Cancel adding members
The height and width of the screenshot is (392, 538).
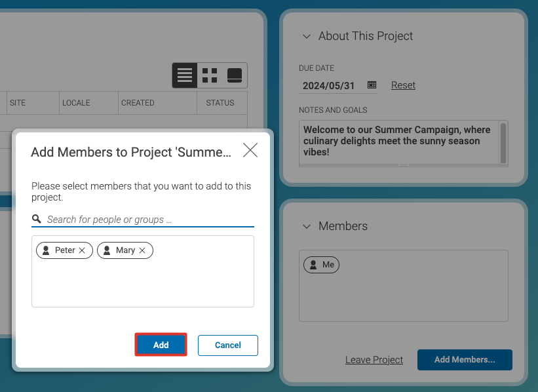click(x=228, y=345)
